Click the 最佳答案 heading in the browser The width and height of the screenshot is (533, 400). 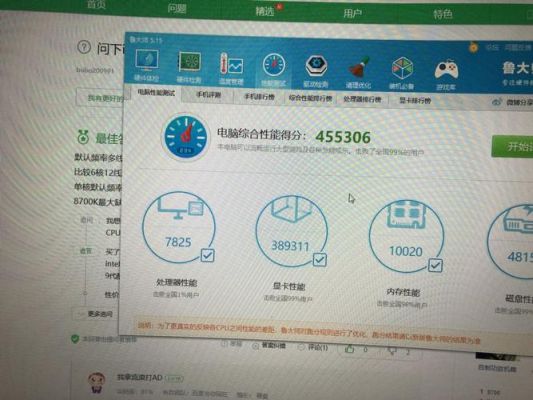(x=109, y=138)
